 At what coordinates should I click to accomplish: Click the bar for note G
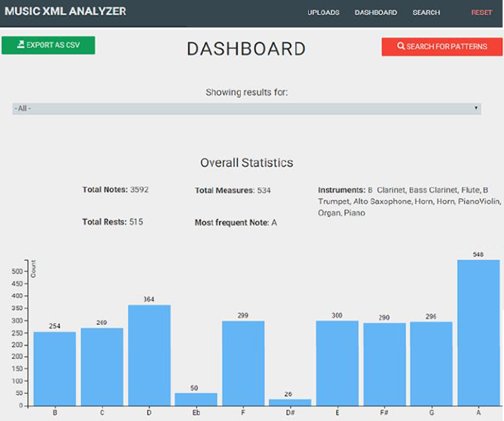pyautogui.click(x=431, y=363)
